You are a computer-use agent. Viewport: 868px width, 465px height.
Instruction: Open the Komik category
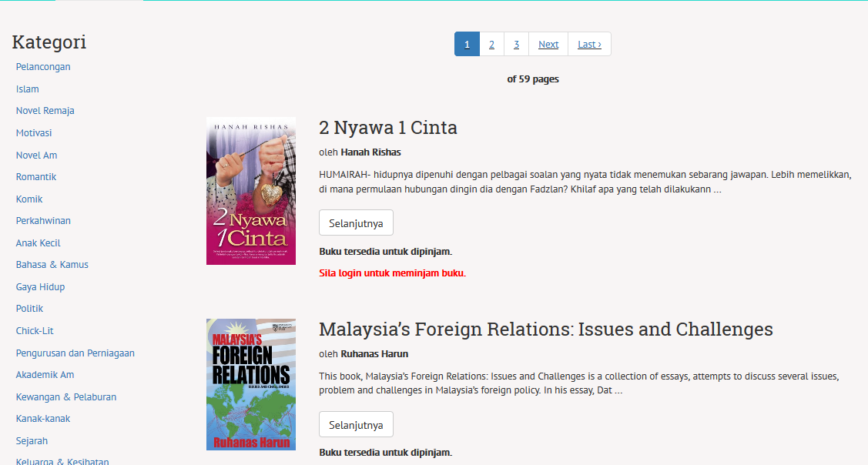(29, 199)
